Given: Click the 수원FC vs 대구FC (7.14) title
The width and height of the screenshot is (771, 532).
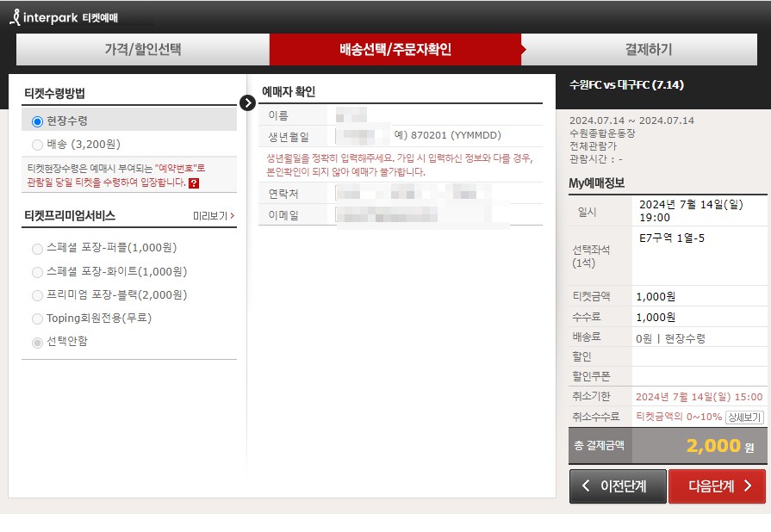Looking at the screenshot, I should (x=626, y=84).
